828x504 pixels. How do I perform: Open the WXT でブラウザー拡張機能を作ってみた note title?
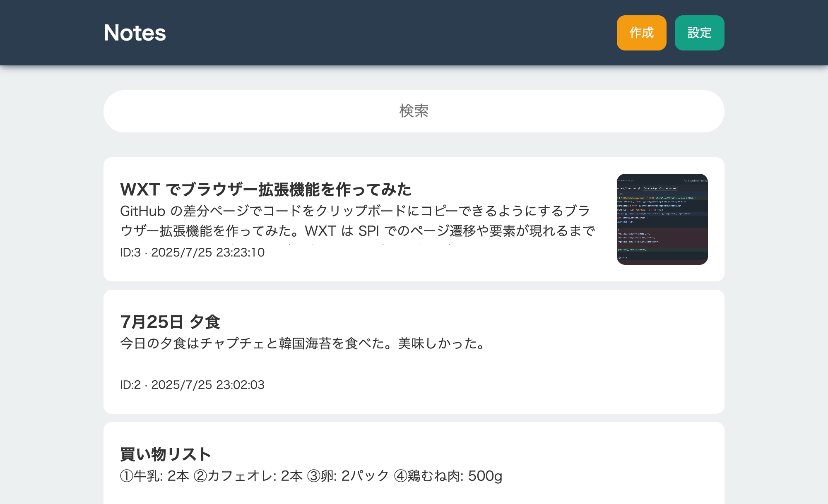265,189
